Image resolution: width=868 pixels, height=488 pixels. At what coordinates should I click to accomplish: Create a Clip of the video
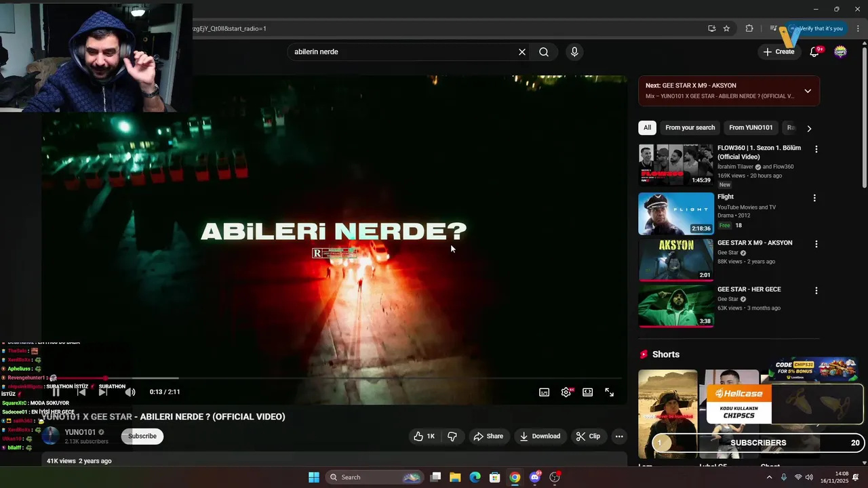point(588,436)
